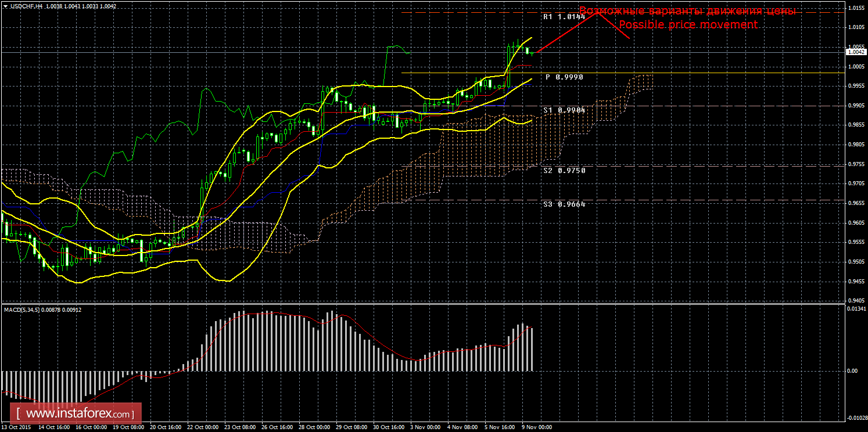Screen dimensions: 868x432
Task: Click the 0.9705 price axis label
Action: [856, 184]
